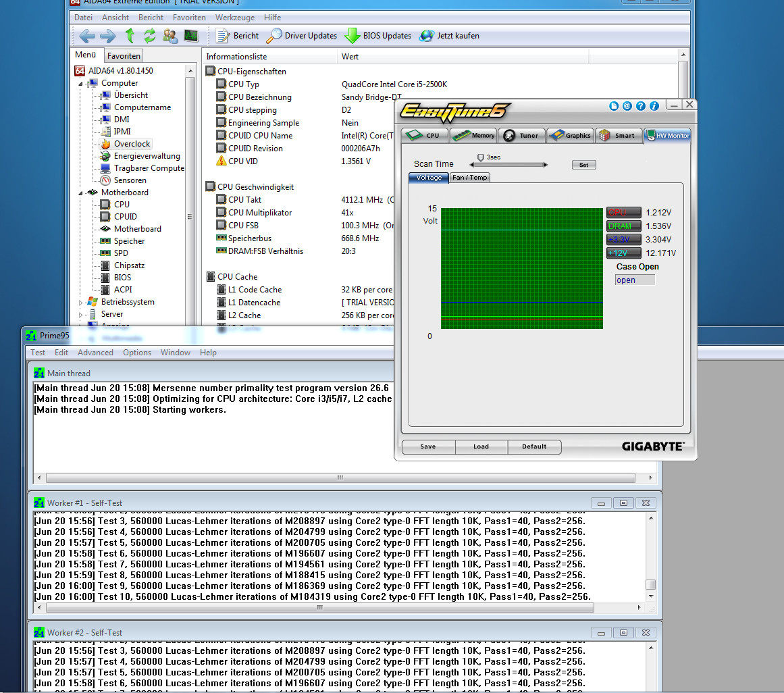Click left arrow of Scan Time slider

pyautogui.click(x=472, y=165)
